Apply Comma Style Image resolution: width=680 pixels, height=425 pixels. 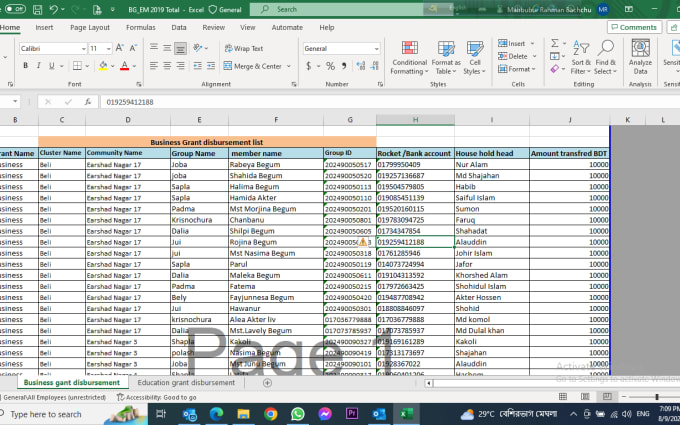pyautogui.click(x=344, y=66)
